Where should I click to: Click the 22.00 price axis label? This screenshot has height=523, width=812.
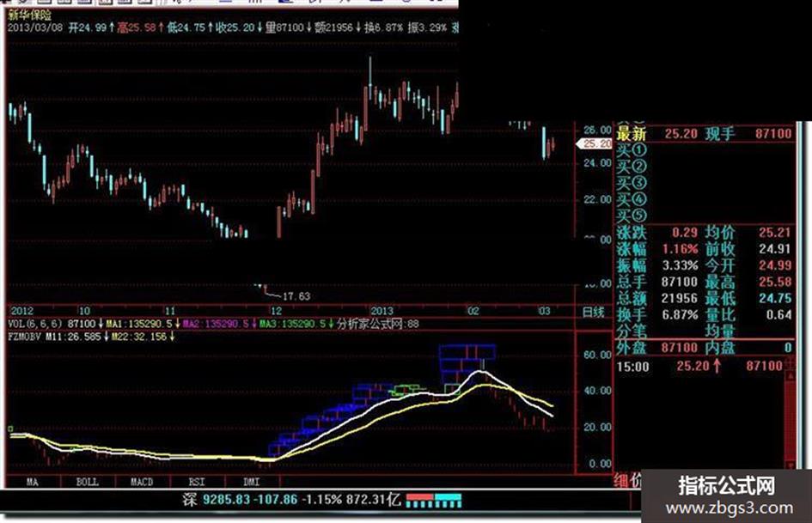click(x=597, y=199)
